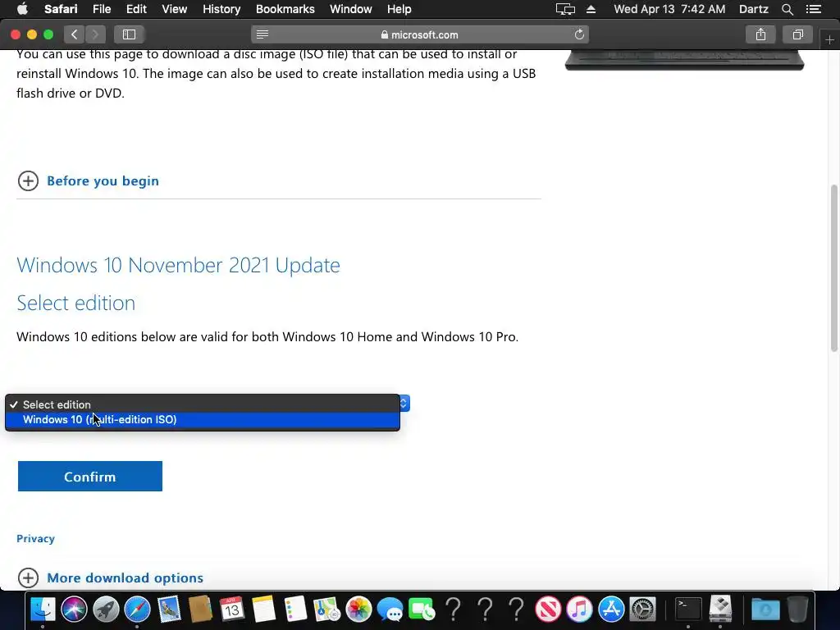
Task: Open the View menu
Action: 175,9
